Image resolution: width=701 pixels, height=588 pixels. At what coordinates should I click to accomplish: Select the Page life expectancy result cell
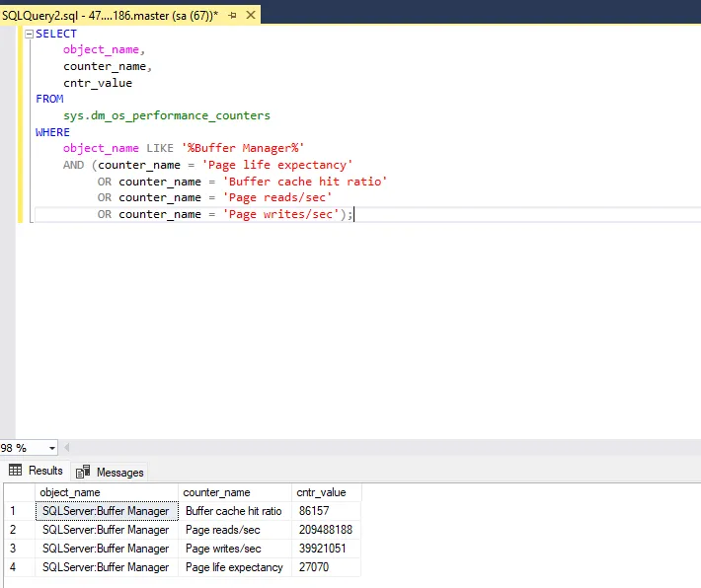pos(234,567)
